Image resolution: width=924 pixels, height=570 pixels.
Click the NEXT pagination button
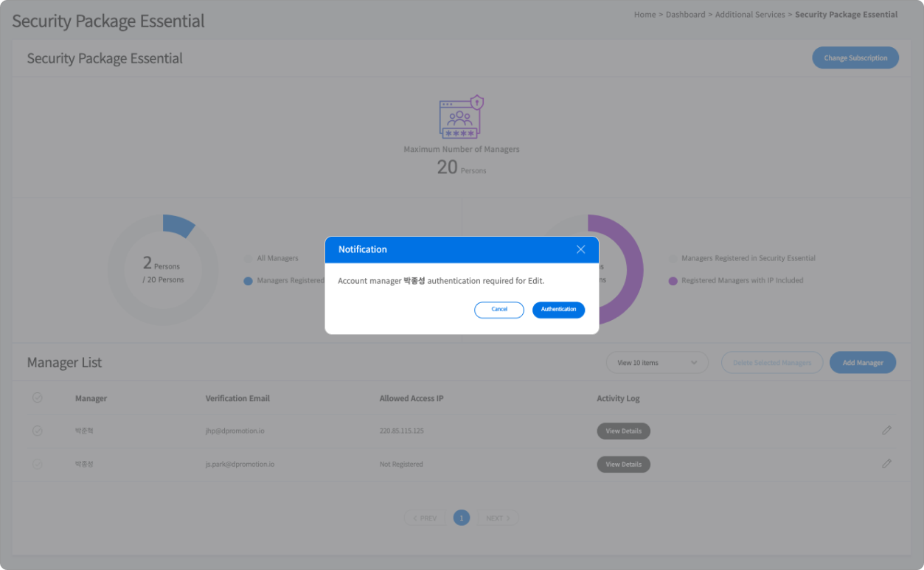click(x=498, y=518)
